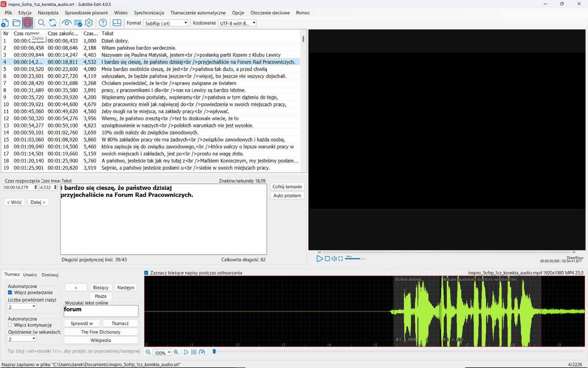Zoom in the waveform
The image size is (588, 368).
coord(176,352)
